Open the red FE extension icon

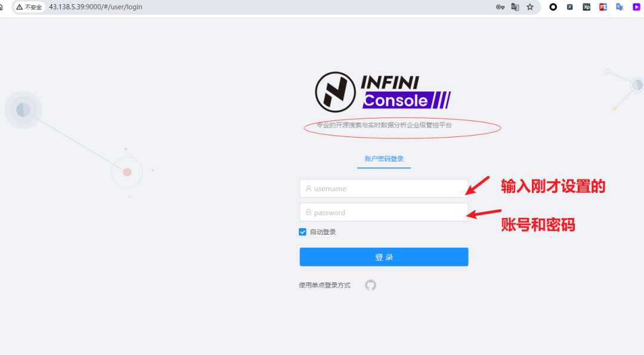click(x=603, y=7)
